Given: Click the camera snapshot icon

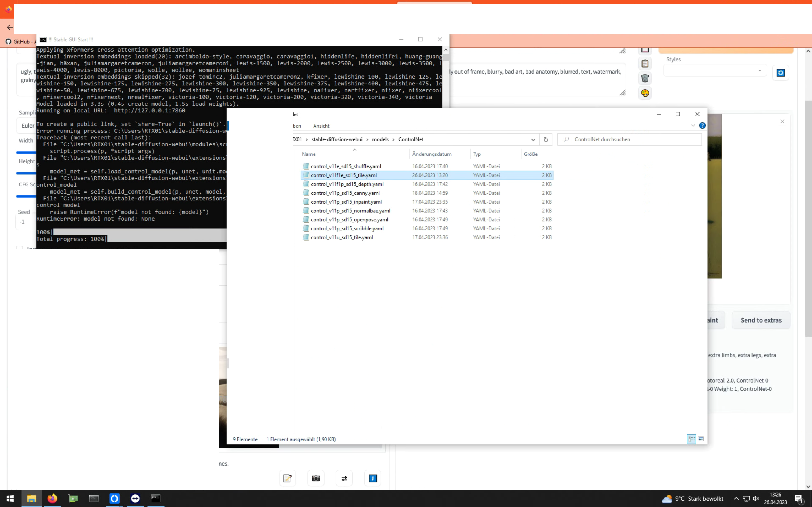Looking at the screenshot, I should pos(316,478).
